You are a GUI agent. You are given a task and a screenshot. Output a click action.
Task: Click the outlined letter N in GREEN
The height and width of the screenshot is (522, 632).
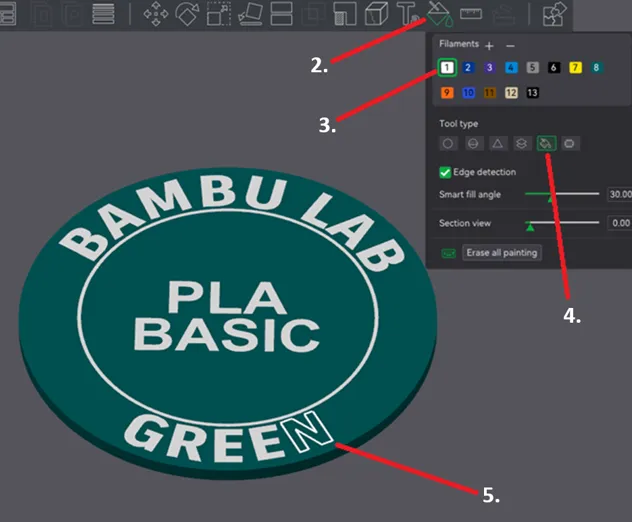coord(307,431)
